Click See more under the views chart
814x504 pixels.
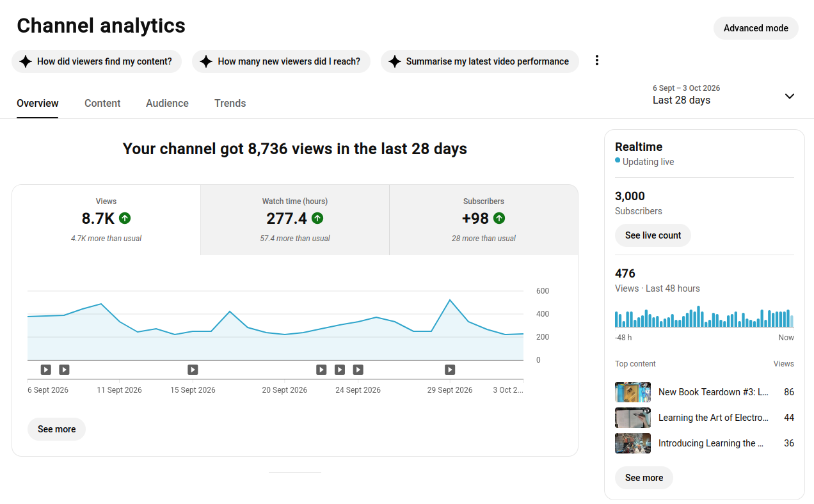(x=56, y=429)
